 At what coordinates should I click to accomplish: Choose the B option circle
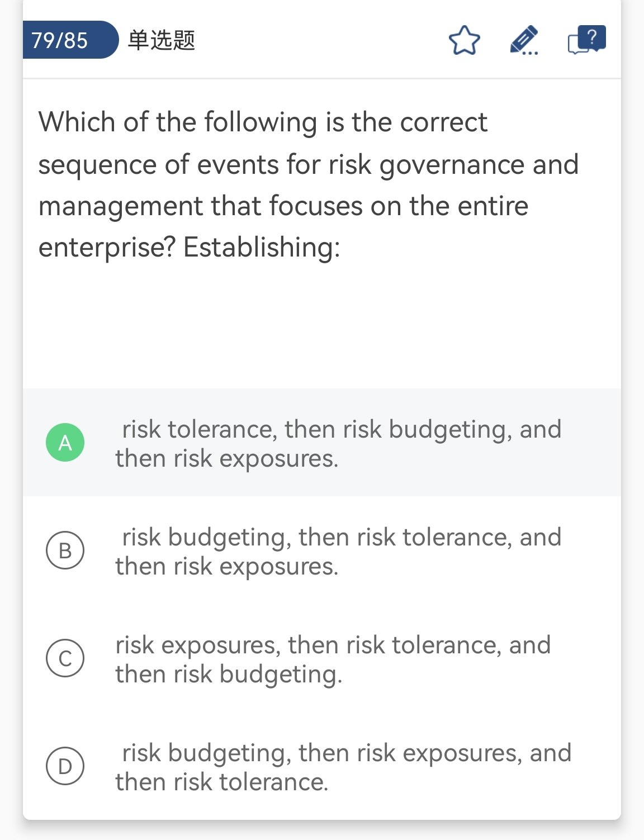coord(65,550)
